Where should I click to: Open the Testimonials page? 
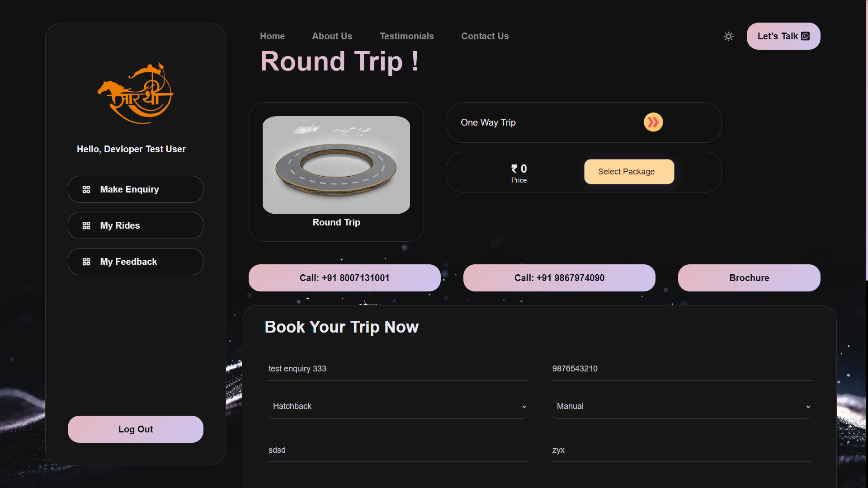[x=406, y=36]
